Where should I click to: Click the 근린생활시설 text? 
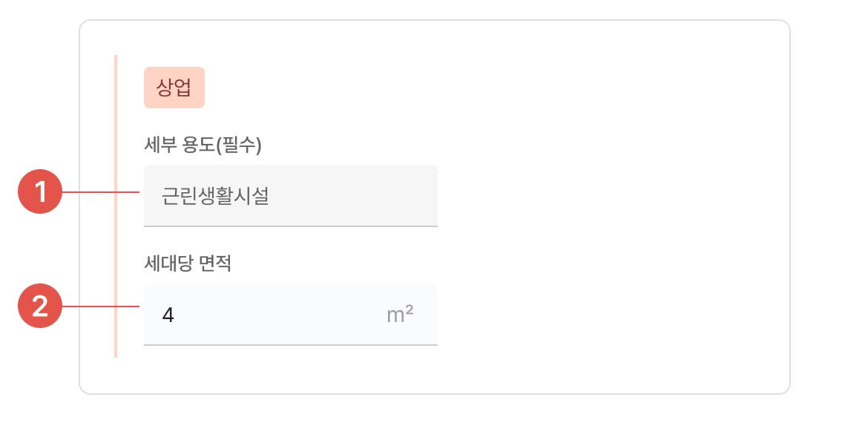point(215,197)
